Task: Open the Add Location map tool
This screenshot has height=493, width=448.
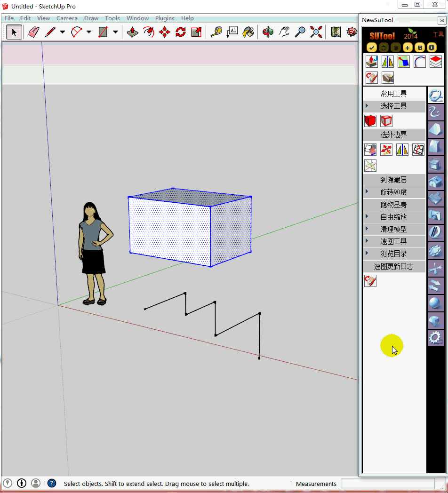Action: (x=336, y=32)
